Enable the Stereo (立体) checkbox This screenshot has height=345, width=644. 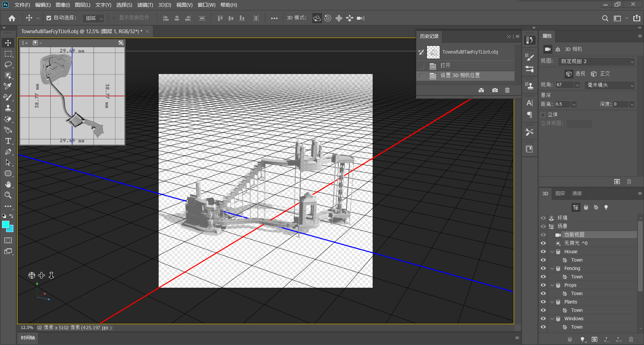[543, 115]
